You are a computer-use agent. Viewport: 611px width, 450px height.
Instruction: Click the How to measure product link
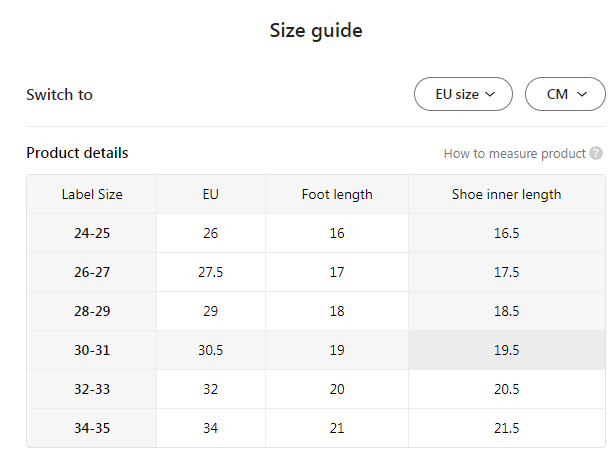coord(514,154)
